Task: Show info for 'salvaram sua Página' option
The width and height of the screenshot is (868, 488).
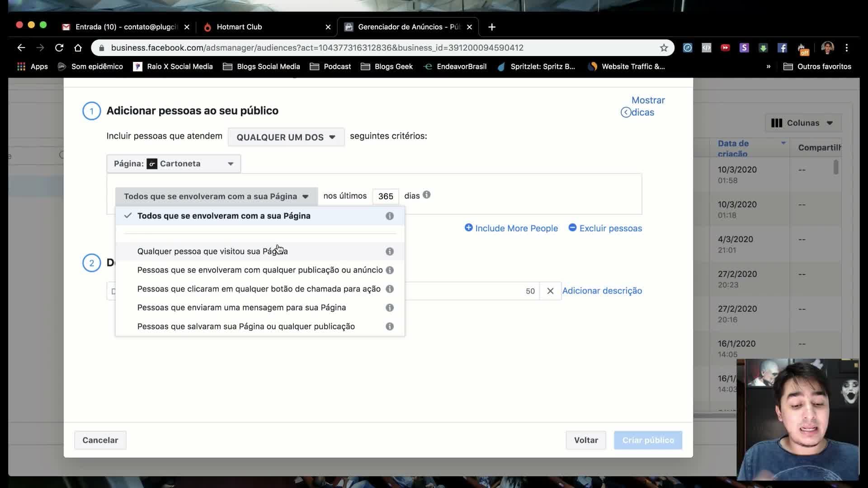Action: pyautogui.click(x=390, y=326)
